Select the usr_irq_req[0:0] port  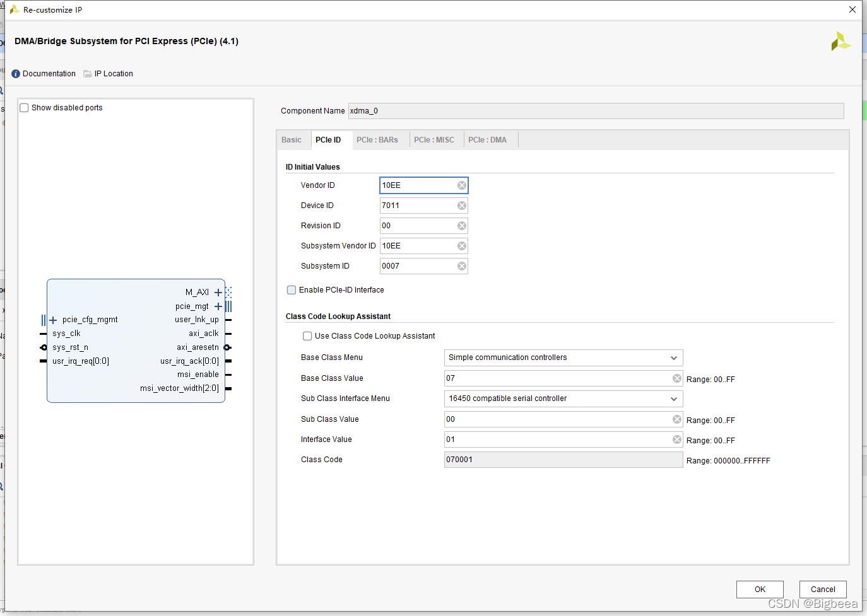81,361
